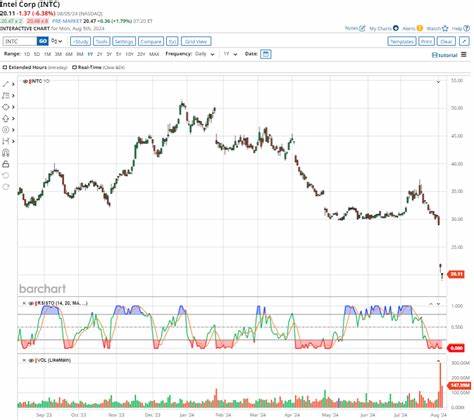Toggle the magnet snap tool
474x420 pixels.
[6, 153]
